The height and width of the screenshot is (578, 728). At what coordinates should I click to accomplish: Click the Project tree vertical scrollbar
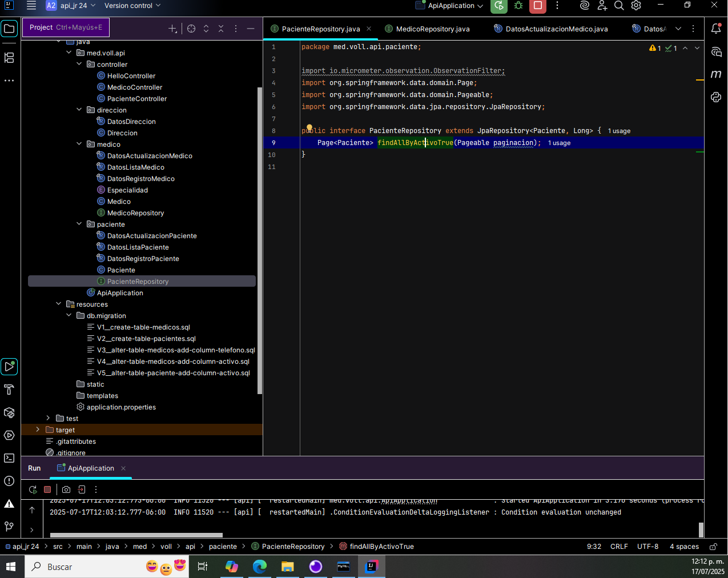click(260, 240)
